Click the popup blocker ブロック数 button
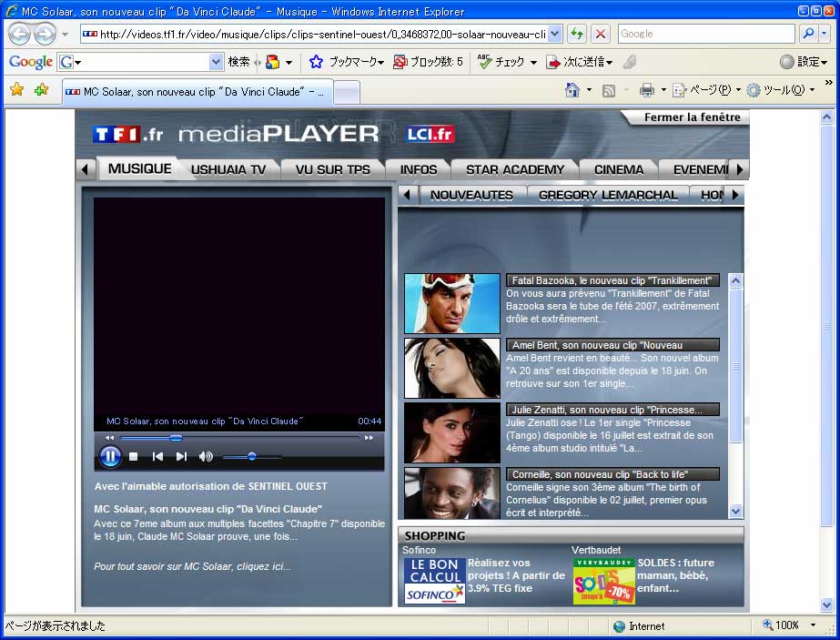The image size is (840, 640). 428,62
